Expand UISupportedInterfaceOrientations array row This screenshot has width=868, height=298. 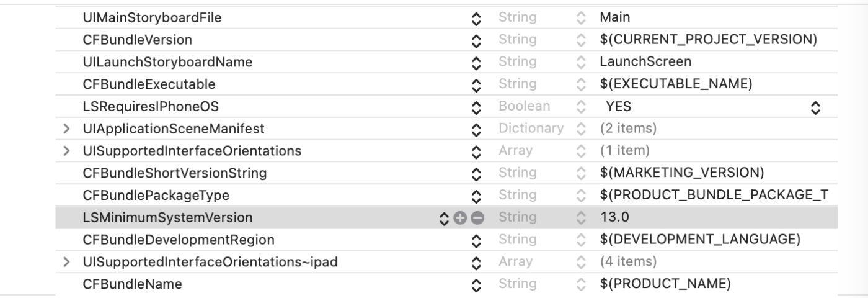(66, 151)
